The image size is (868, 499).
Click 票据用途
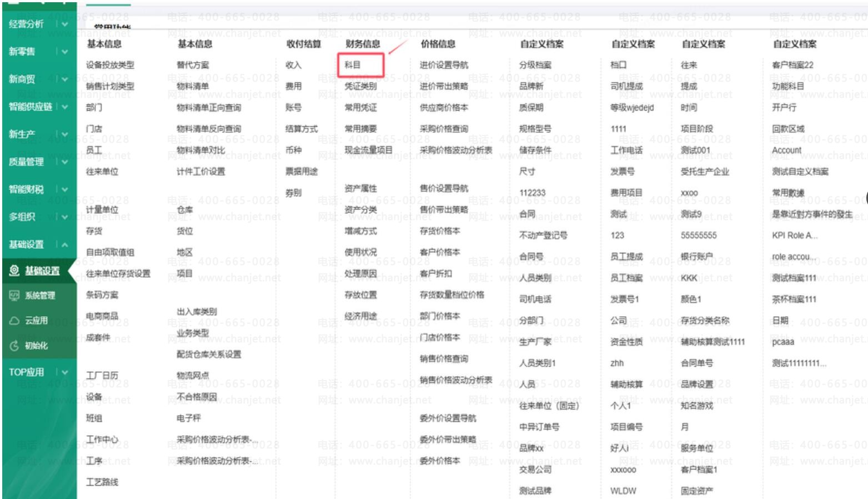tap(302, 172)
